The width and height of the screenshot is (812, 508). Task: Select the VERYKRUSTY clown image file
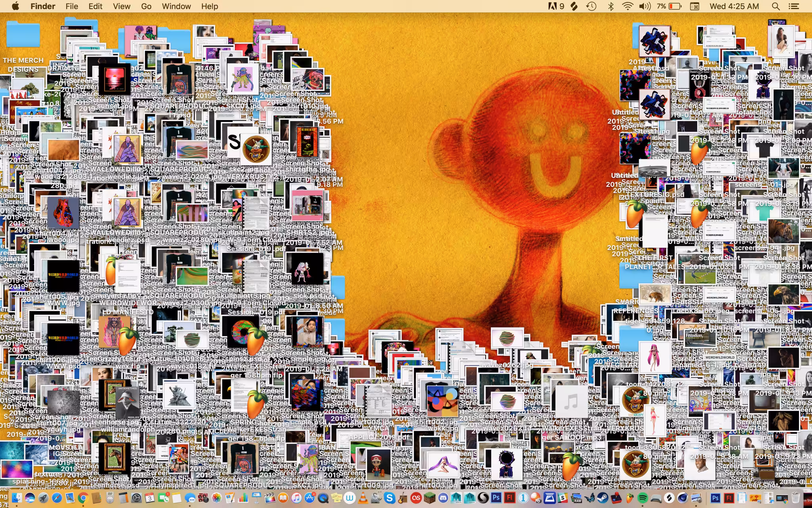pyautogui.click(x=256, y=149)
